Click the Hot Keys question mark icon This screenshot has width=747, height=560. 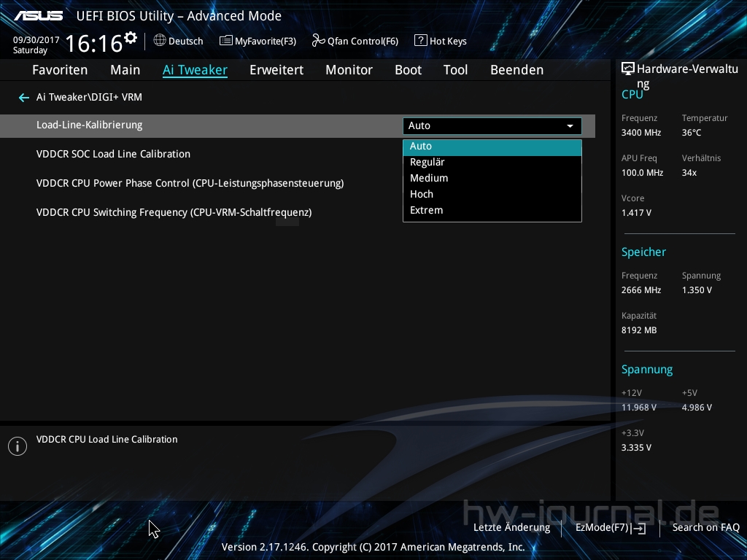point(421,41)
